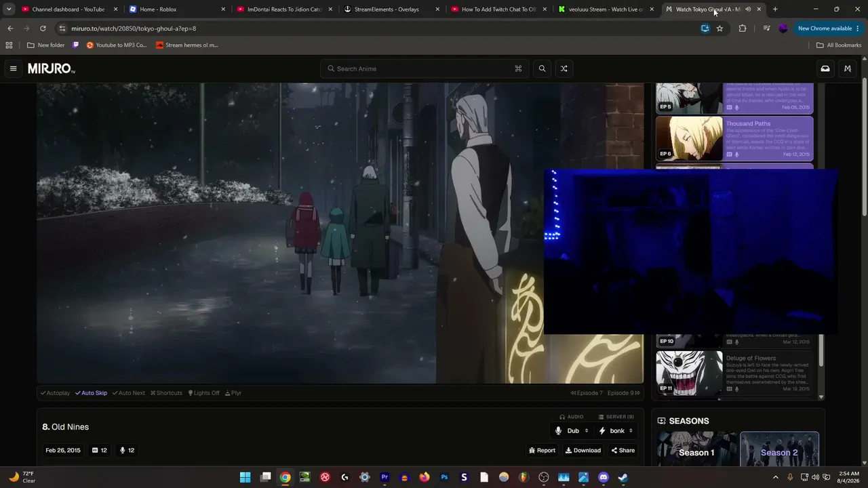The image size is (868, 488).
Task: Show hidden system tray icons chevron
Action: (776, 477)
